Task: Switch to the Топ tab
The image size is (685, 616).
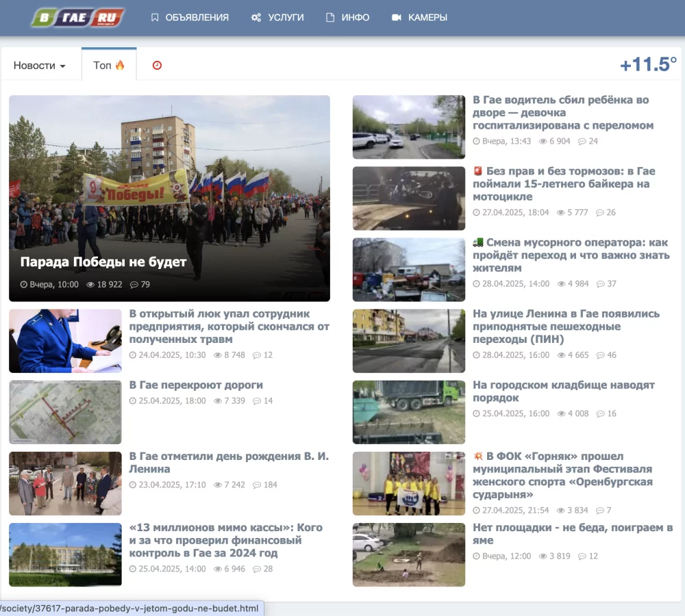Action: point(109,65)
